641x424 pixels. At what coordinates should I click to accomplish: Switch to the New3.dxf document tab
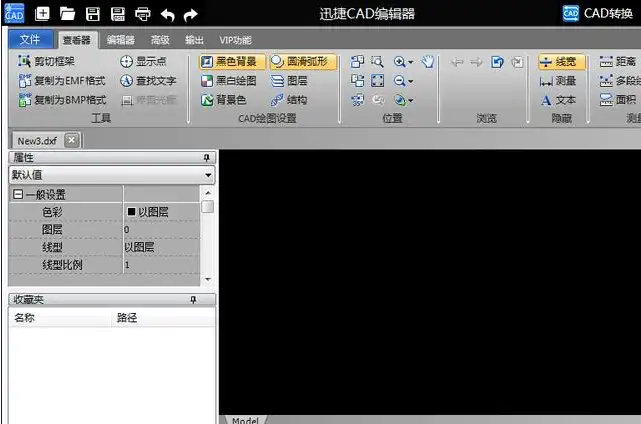coord(37,141)
